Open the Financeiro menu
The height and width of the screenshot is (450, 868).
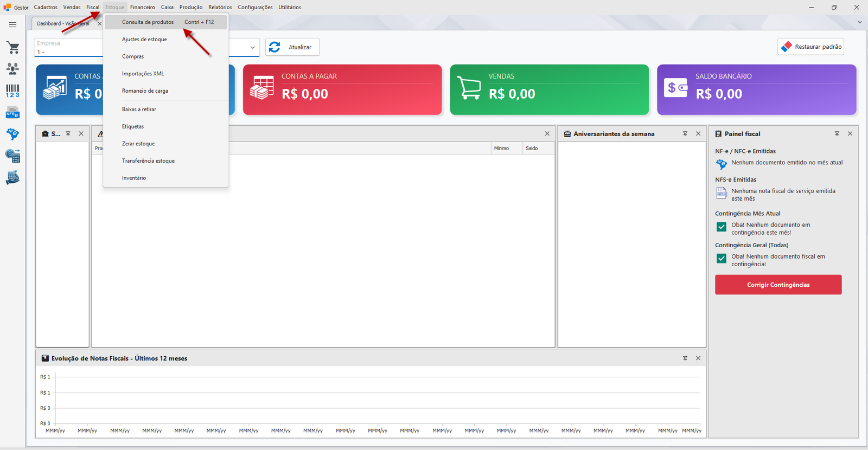pos(143,7)
